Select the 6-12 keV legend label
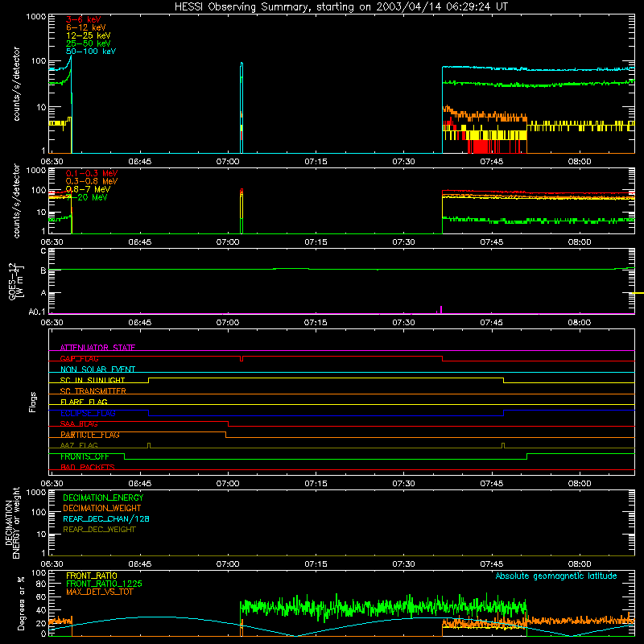Screen dimensions: 644x644 pos(86,27)
